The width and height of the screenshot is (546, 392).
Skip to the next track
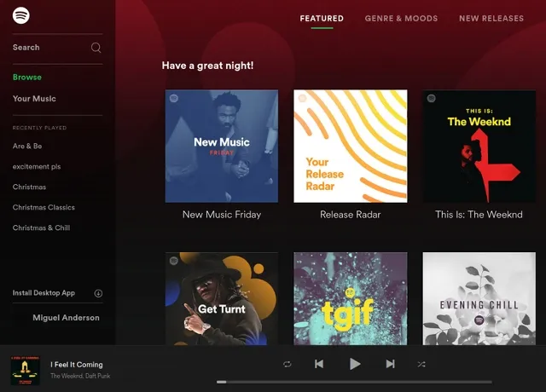[x=391, y=364]
